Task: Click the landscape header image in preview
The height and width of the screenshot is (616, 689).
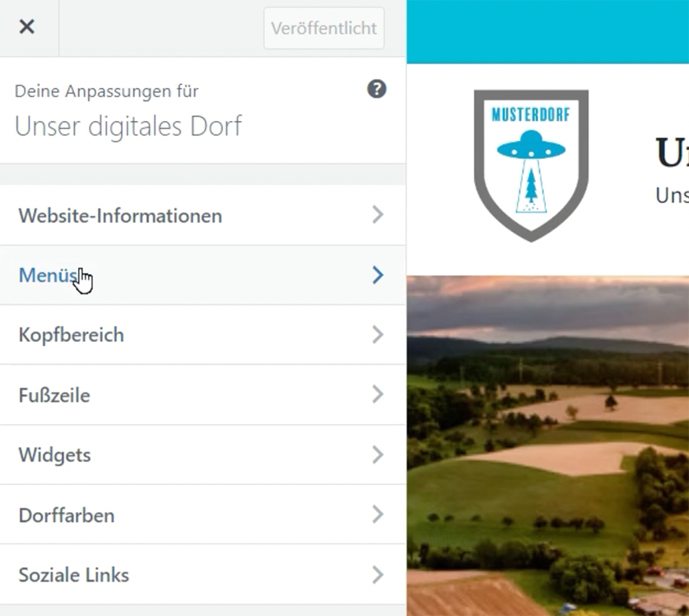Action: coord(547,444)
